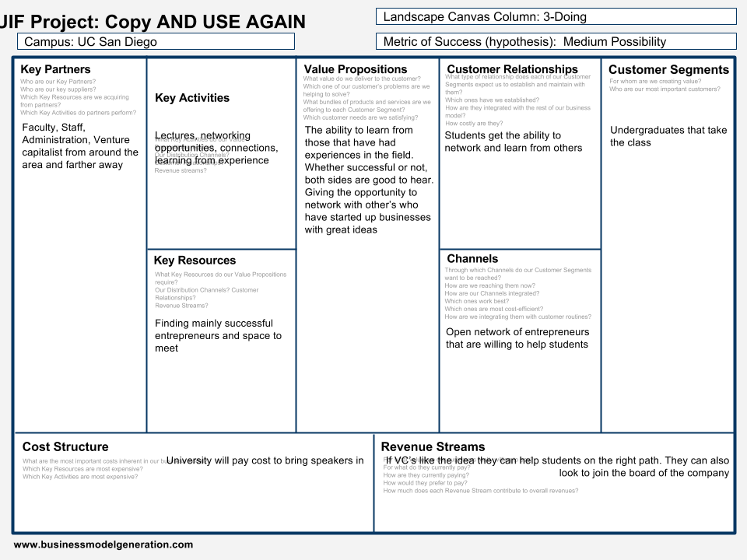
Task: Click prompt 'What value do we deliver to the customer?'
Action: (362, 79)
